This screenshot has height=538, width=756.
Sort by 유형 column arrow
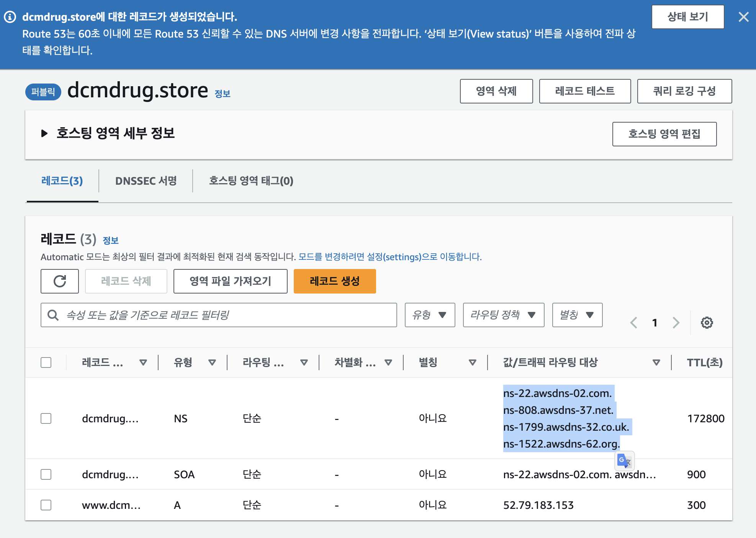pyautogui.click(x=212, y=362)
